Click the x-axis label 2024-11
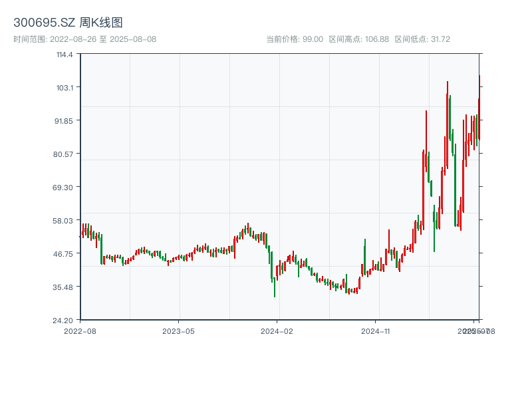This screenshot has width=532, height=399. pos(375,331)
